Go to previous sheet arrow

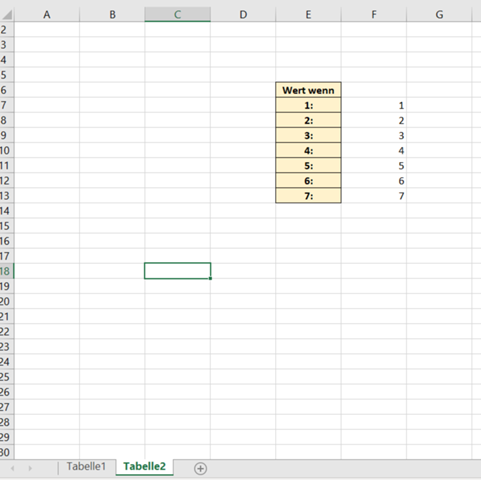pos(13,468)
